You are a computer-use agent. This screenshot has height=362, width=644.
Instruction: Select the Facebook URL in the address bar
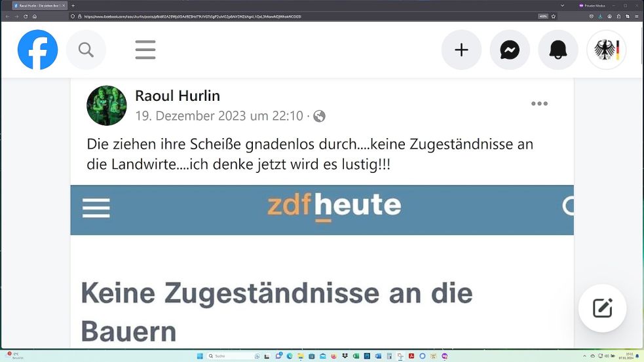pos(193,16)
